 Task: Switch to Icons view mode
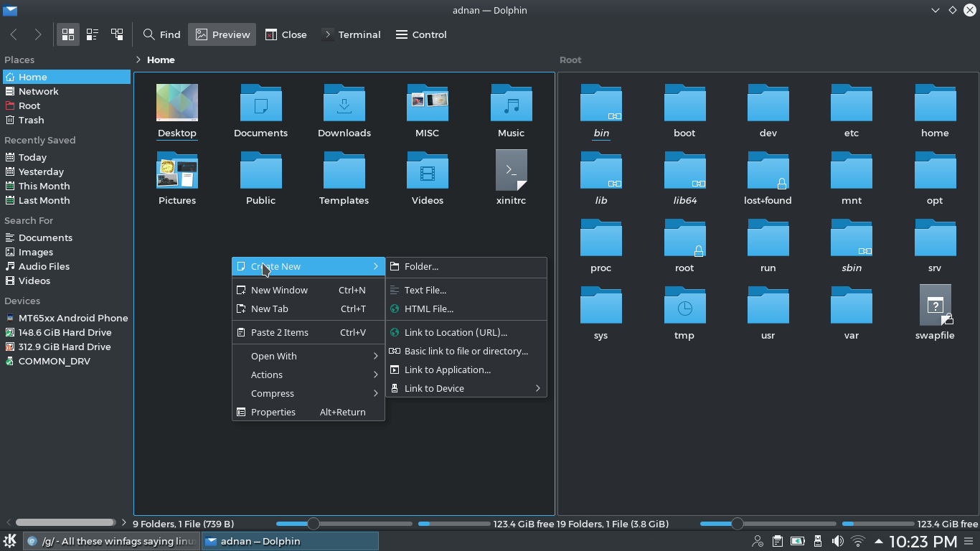tap(68, 34)
